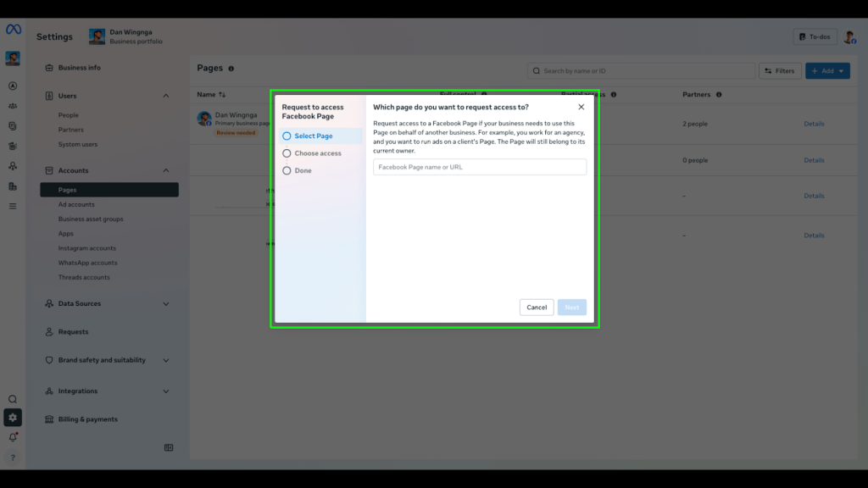Click the Requests person icon
Viewport: 868px width, 488px height.
point(49,332)
